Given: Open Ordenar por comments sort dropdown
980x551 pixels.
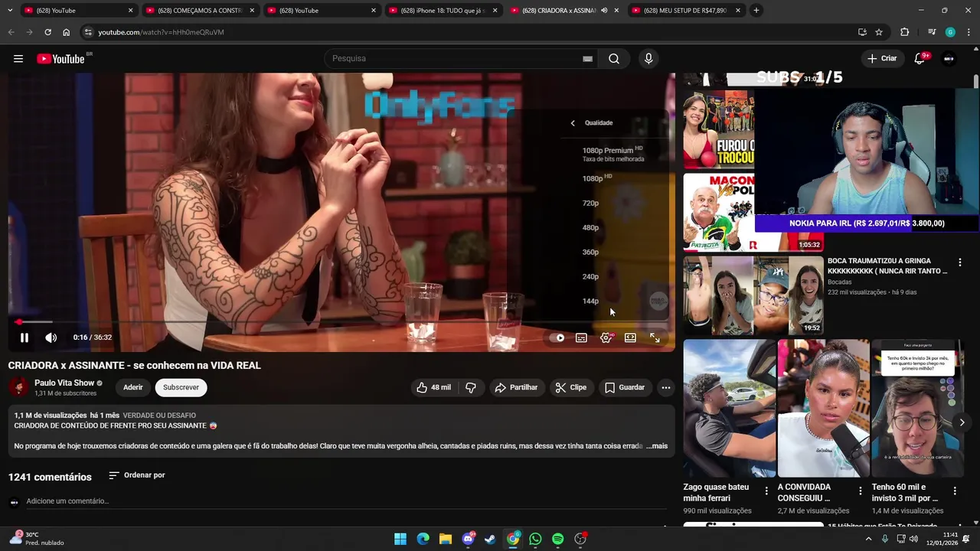Looking at the screenshot, I should [x=137, y=475].
